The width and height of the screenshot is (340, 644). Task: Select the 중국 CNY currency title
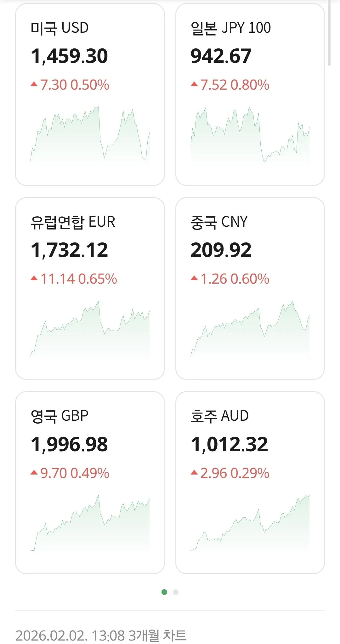219,222
